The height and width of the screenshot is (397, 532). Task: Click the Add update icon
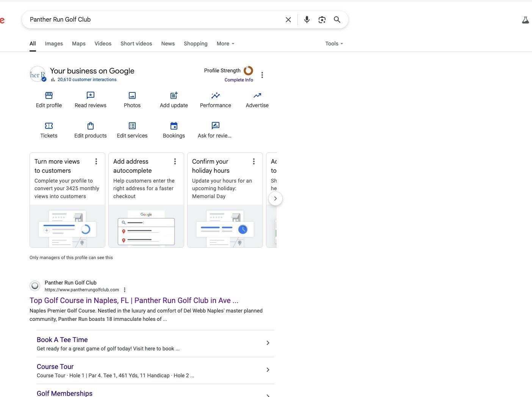[x=174, y=95]
